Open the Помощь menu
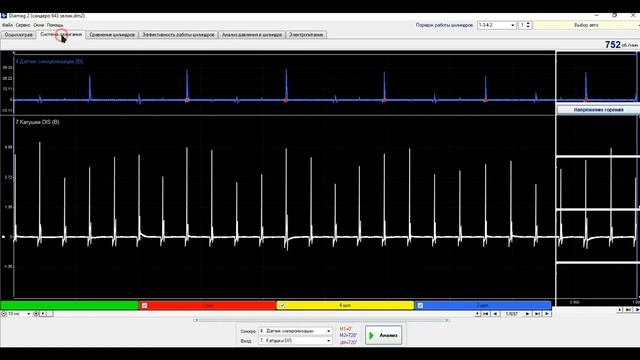Image resolution: width=640 pixels, height=360 pixels. click(55, 25)
